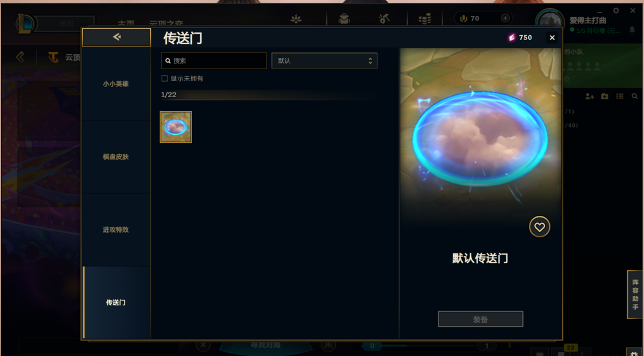Expand the 默认 sort dropdown
This screenshot has height=356, width=644.
click(x=324, y=61)
